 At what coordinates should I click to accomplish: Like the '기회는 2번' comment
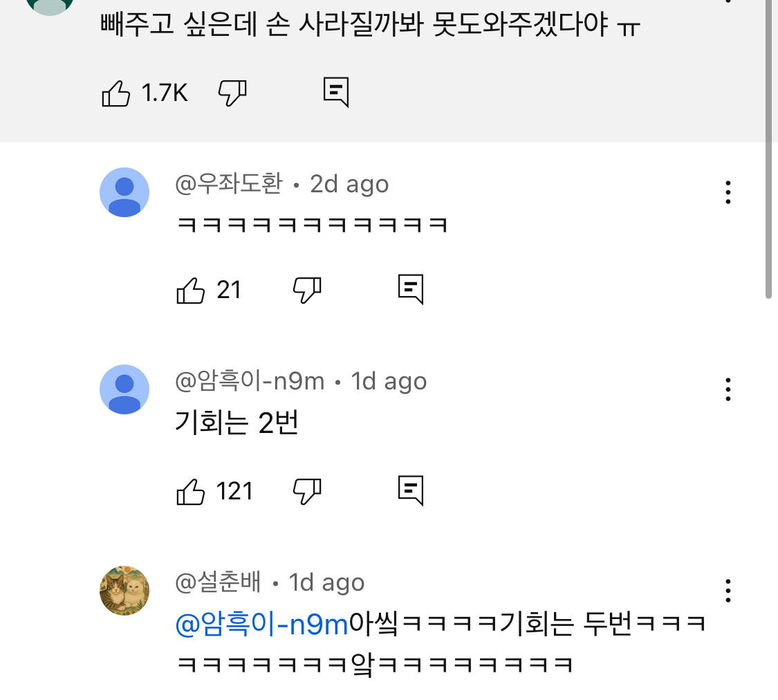pos(192,492)
